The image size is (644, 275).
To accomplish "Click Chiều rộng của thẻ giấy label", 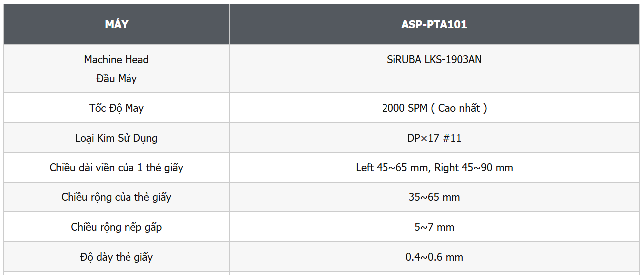I will pyautogui.click(x=117, y=197).
